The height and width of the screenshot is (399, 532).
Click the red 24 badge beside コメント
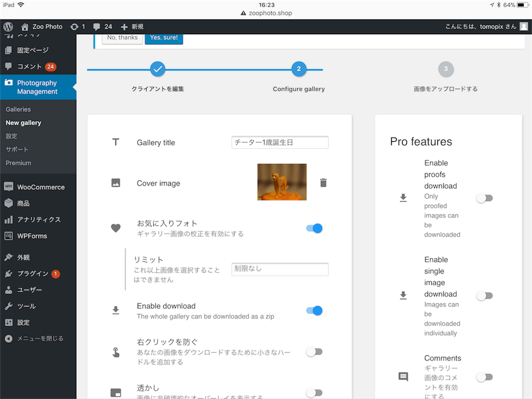[x=50, y=66]
